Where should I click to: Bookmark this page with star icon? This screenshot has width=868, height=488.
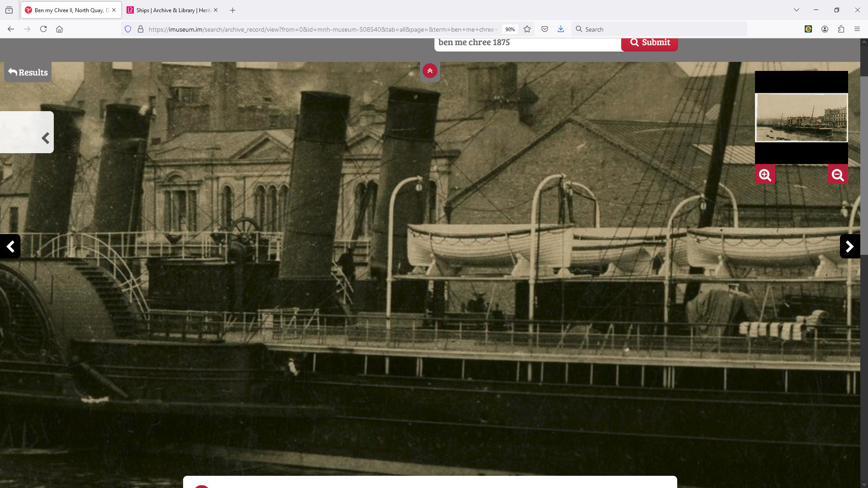(527, 29)
